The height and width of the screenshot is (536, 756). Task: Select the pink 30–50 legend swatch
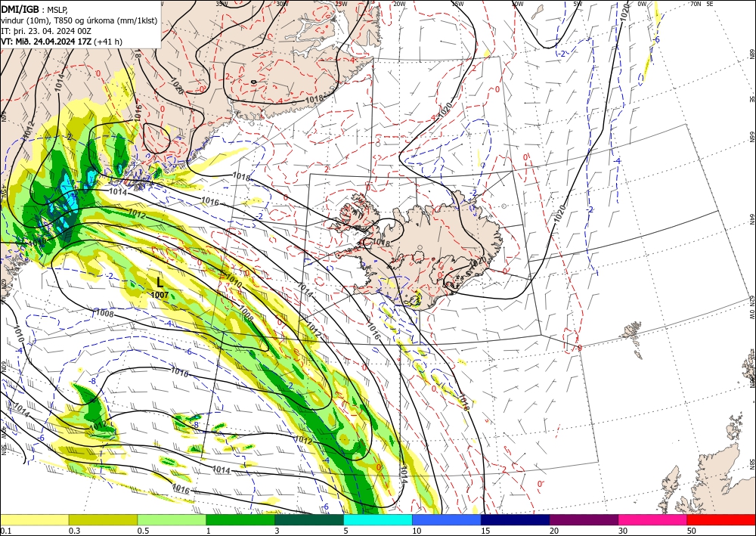tap(653, 519)
